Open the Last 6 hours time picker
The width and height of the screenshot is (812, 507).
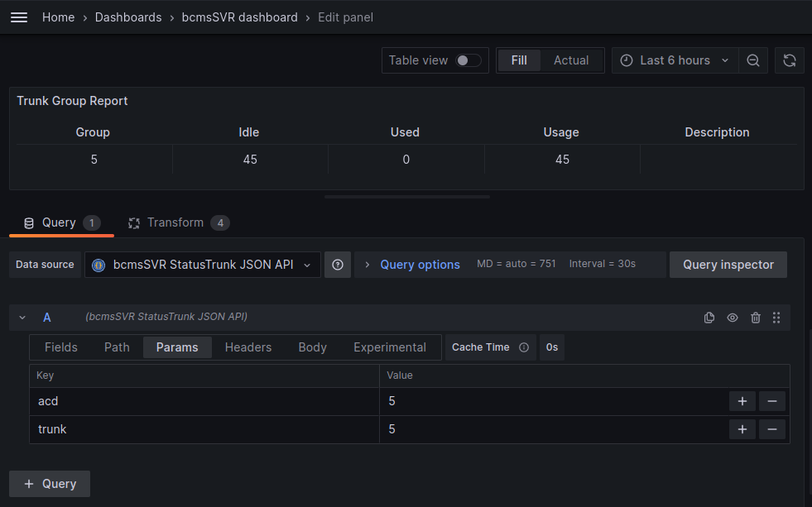pyautogui.click(x=675, y=60)
